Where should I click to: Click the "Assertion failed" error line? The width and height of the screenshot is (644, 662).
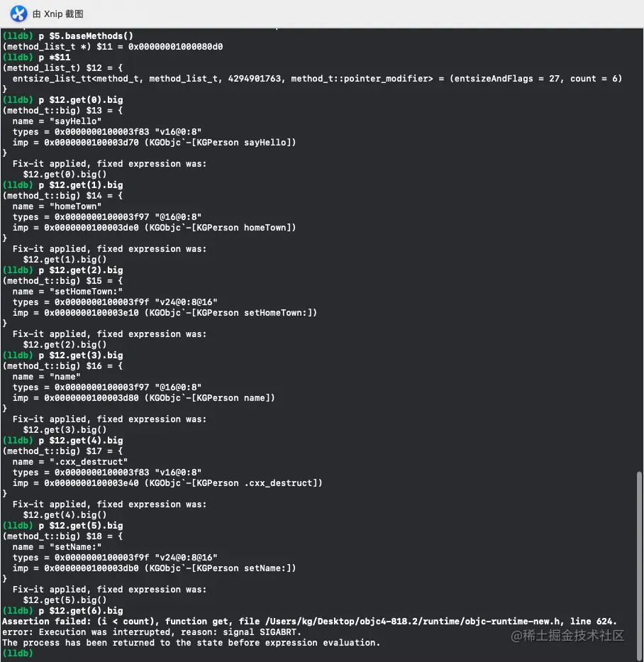click(x=309, y=622)
